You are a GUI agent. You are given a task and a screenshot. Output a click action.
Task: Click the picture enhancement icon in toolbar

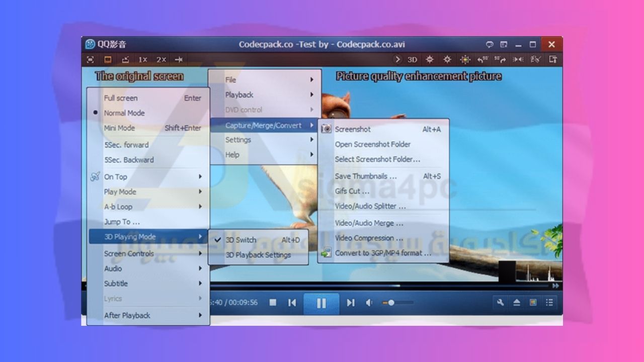click(465, 59)
